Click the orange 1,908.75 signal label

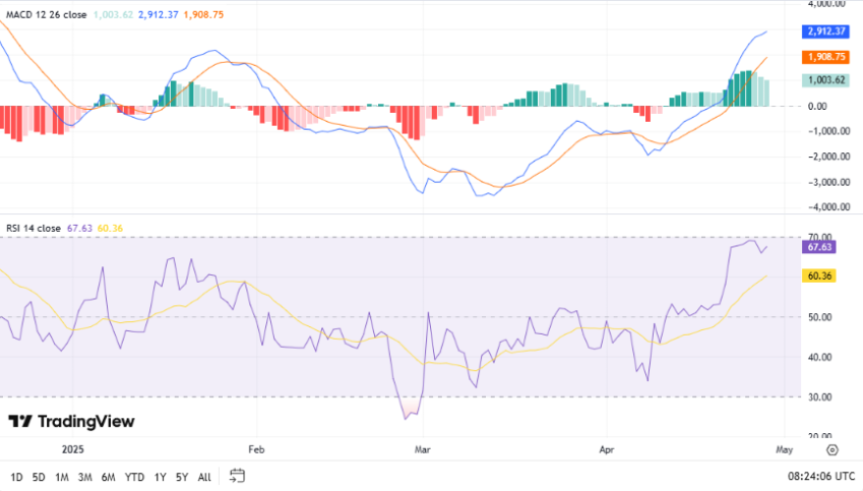tap(826, 57)
